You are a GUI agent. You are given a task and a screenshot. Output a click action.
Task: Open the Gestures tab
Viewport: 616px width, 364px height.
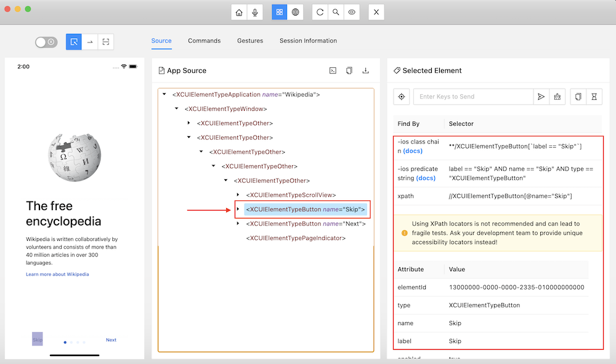tap(250, 41)
